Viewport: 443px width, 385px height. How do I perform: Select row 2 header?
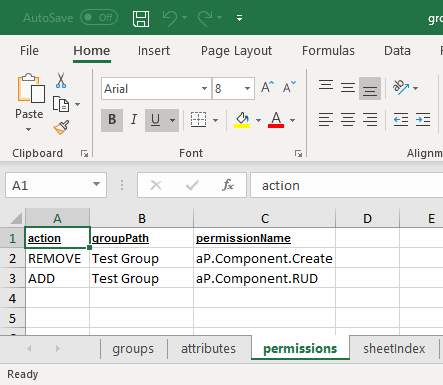(13, 258)
